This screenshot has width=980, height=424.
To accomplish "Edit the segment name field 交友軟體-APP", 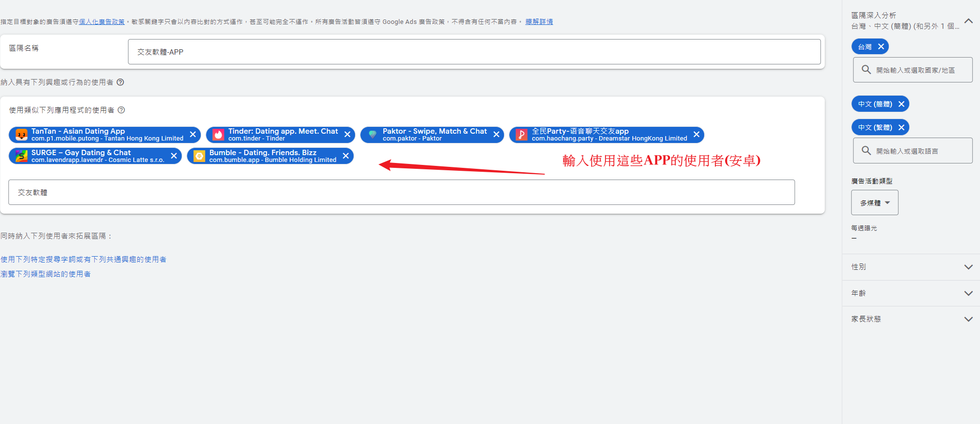I will (474, 52).
